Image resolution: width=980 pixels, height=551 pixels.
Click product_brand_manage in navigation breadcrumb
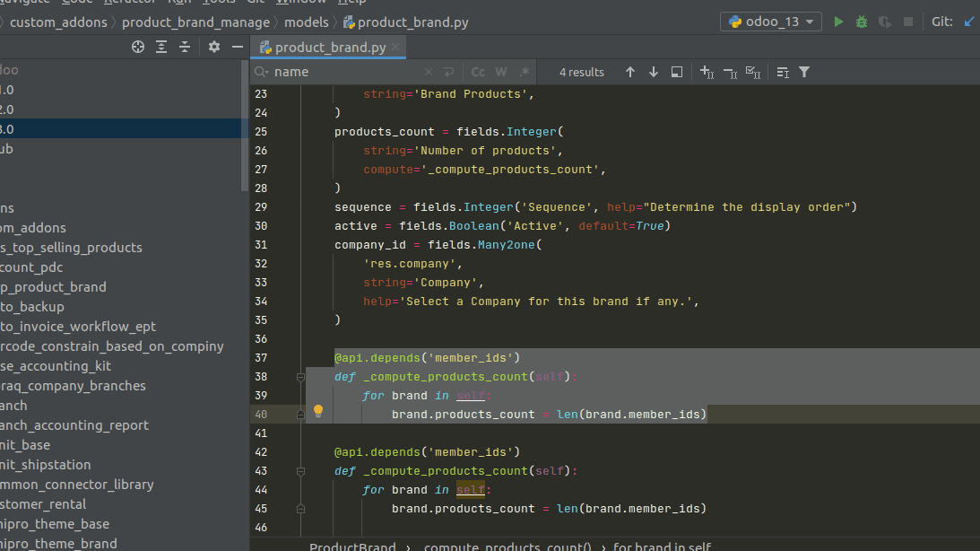(195, 22)
